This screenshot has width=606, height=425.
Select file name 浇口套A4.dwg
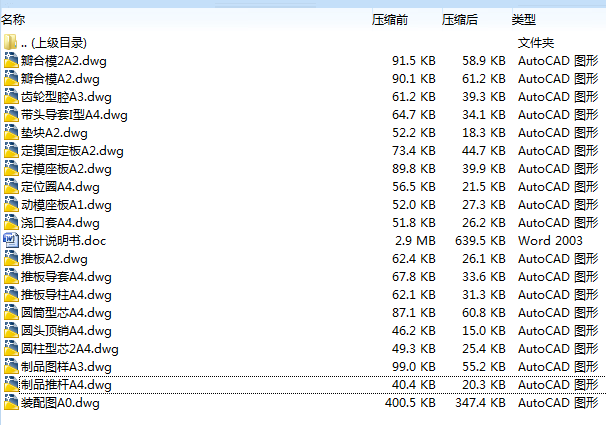click(60, 223)
